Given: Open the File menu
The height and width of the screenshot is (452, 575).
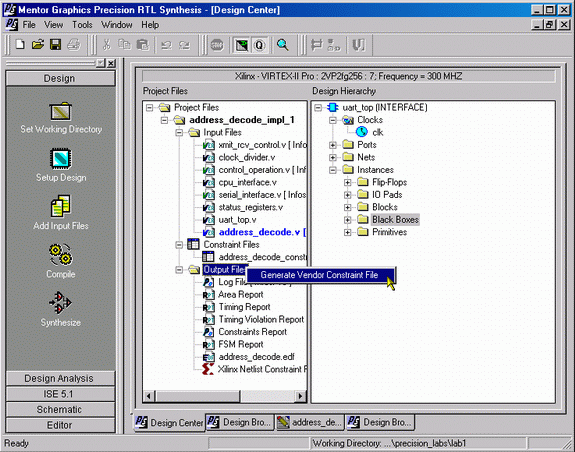Looking at the screenshot, I should tap(29, 25).
